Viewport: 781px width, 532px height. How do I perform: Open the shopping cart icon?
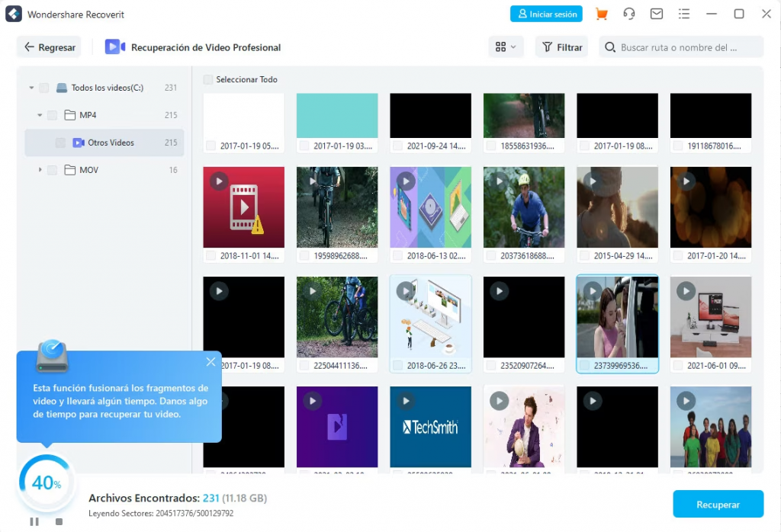(602, 14)
